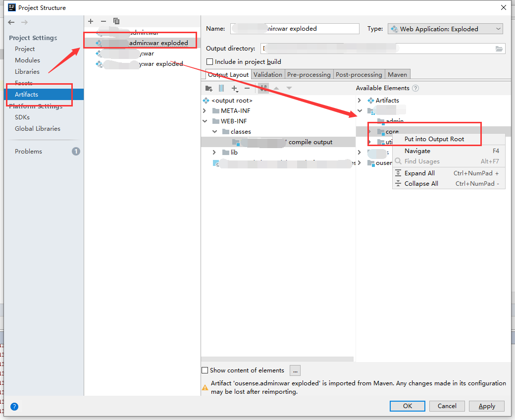Click the help question mark icon
The image size is (515, 420).
[x=14, y=407]
